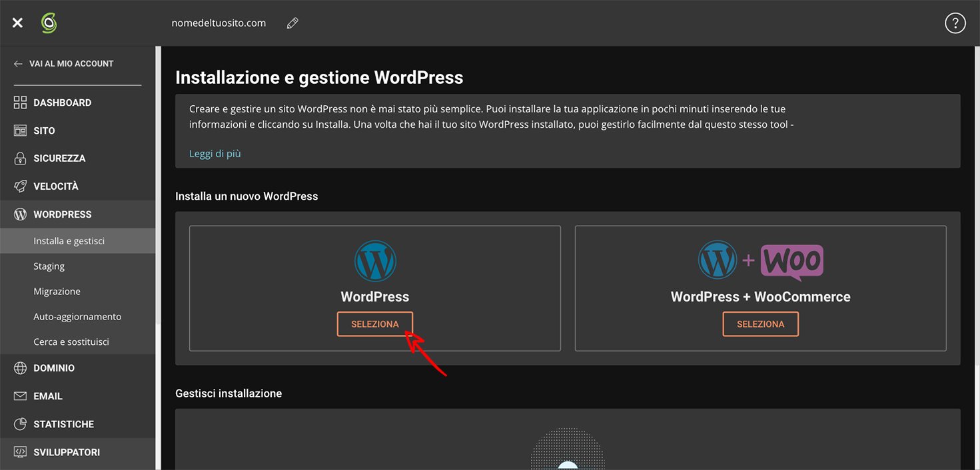This screenshot has height=470, width=980.
Task: Expand the VELOCITÀ menu section
Action: point(77,186)
